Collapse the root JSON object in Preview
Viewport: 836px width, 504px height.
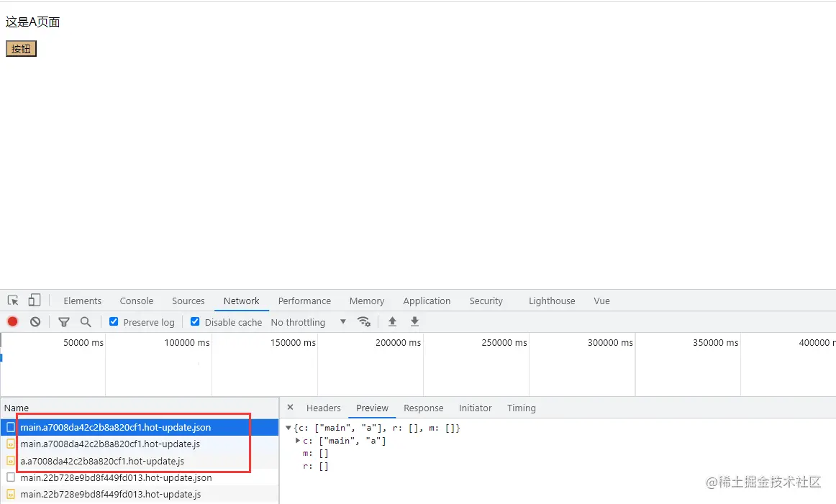[x=288, y=428]
